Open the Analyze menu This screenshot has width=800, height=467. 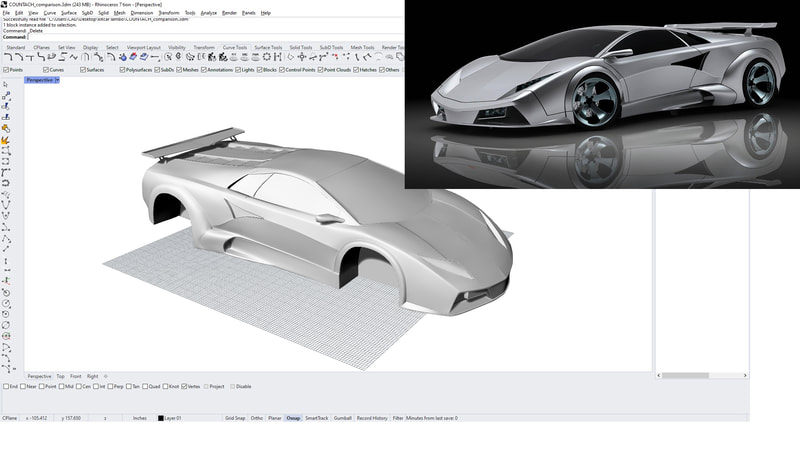tap(208, 13)
